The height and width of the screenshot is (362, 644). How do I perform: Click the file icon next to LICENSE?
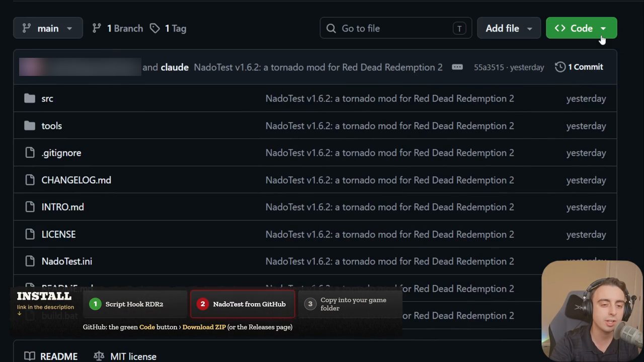pyautogui.click(x=30, y=234)
